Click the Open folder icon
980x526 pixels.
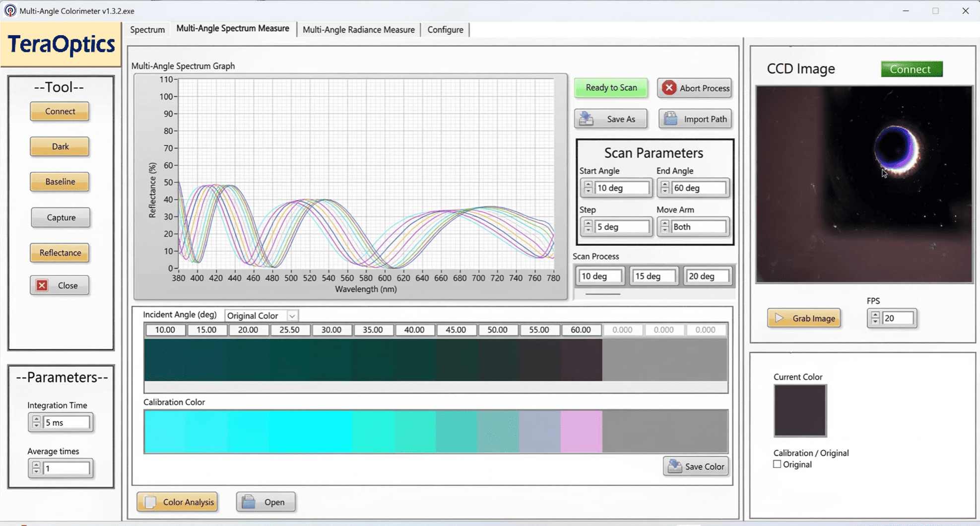click(x=249, y=502)
